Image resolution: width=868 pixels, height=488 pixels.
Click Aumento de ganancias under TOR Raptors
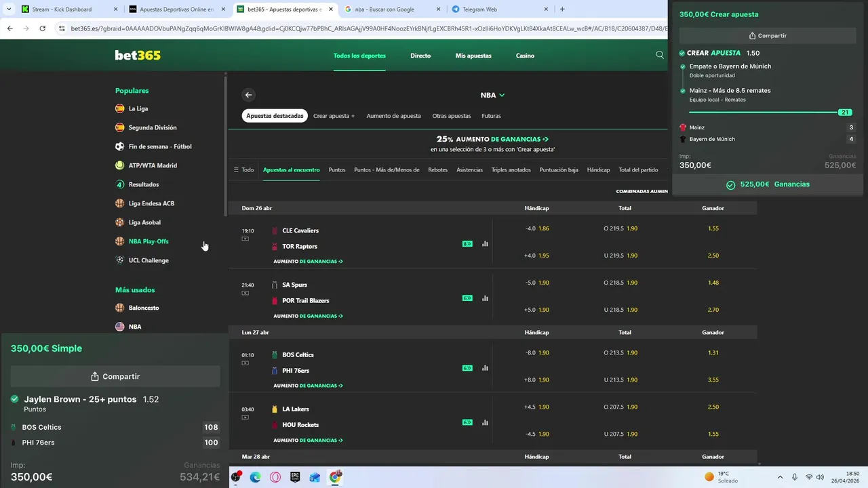308,262
